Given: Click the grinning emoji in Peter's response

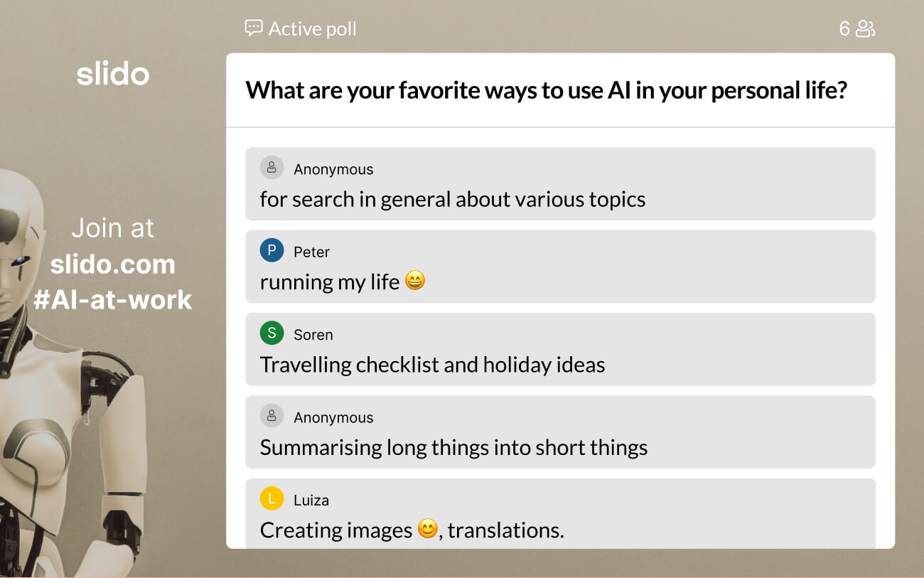Looking at the screenshot, I should point(415,282).
